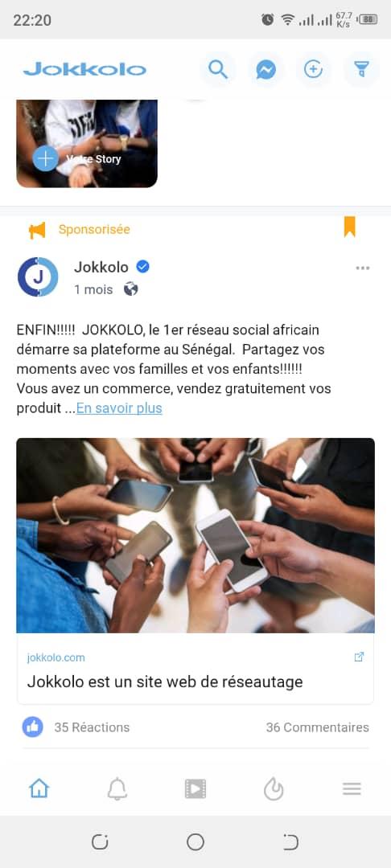Open the messenger chat icon
The image size is (391, 868).
[265, 69]
